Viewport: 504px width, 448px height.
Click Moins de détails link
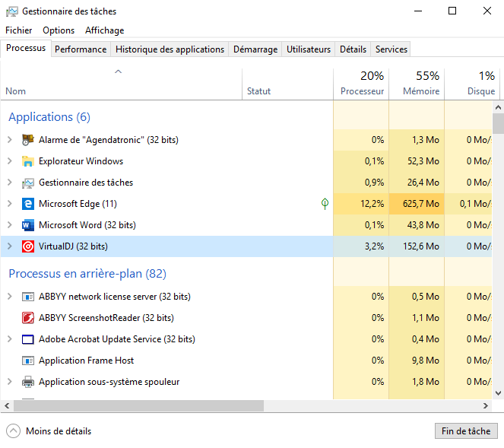click(x=59, y=431)
